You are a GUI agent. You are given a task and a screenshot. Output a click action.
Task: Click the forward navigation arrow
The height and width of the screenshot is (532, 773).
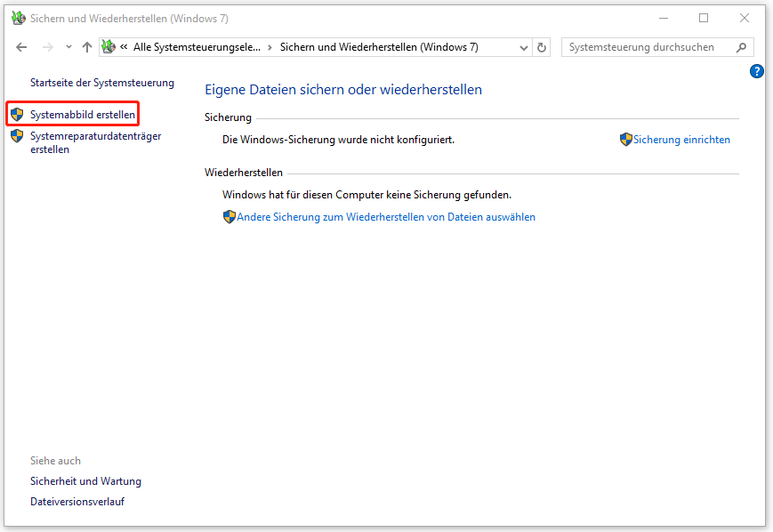point(48,47)
